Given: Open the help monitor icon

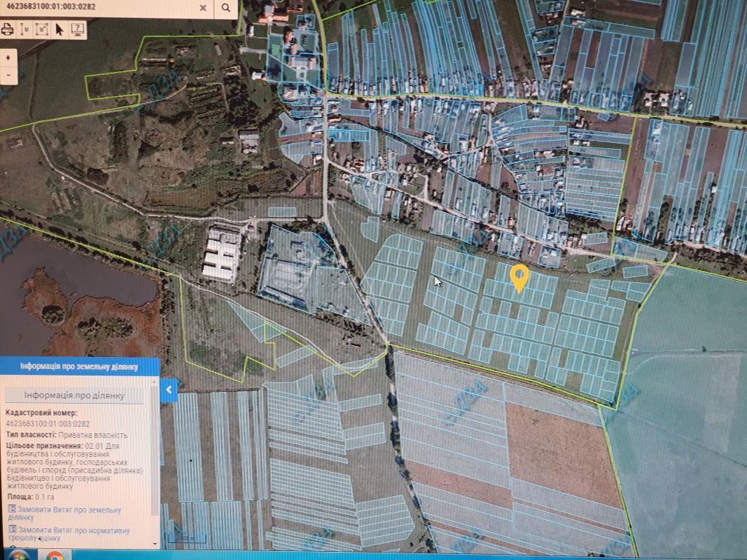Looking at the screenshot, I should (x=77, y=30).
